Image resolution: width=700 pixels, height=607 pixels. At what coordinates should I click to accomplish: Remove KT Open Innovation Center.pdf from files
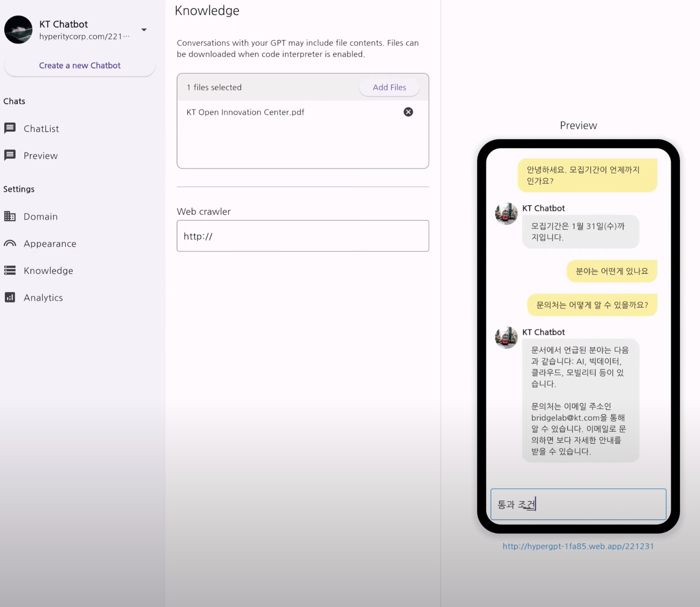[x=408, y=112]
